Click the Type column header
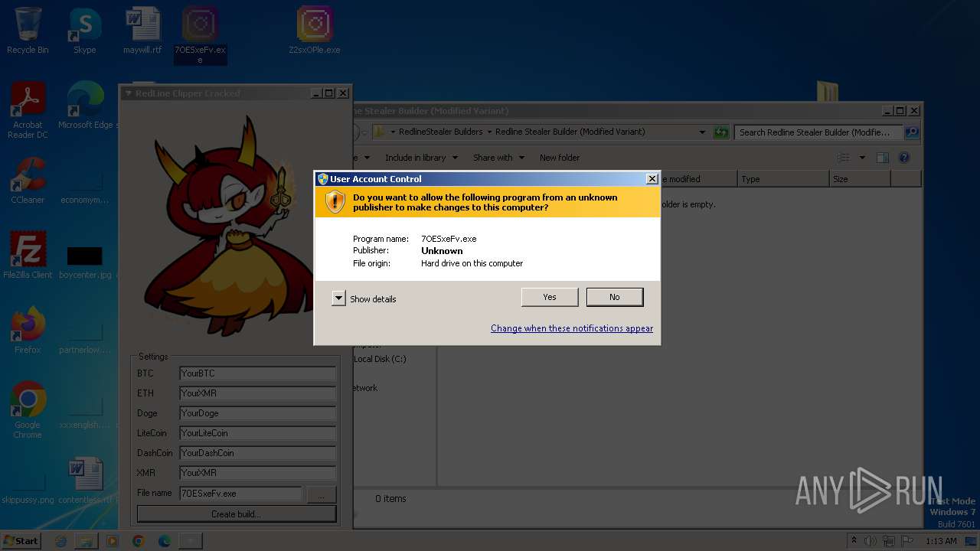The image size is (980, 551). tap(783, 179)
